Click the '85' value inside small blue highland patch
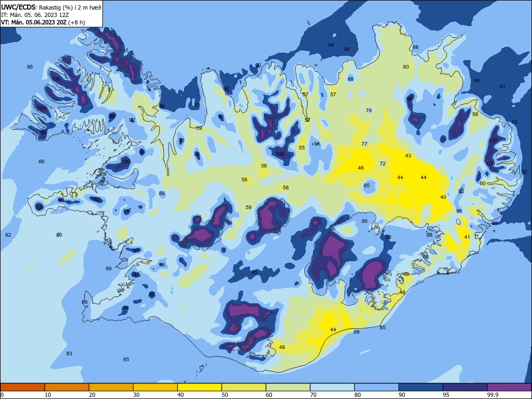The image size is (532, 399). tap(367, 186)
